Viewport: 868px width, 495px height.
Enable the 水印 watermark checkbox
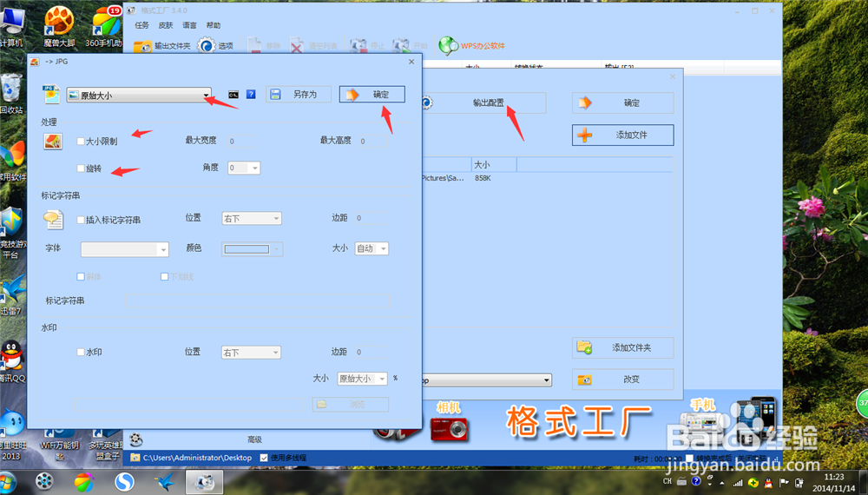81,352
